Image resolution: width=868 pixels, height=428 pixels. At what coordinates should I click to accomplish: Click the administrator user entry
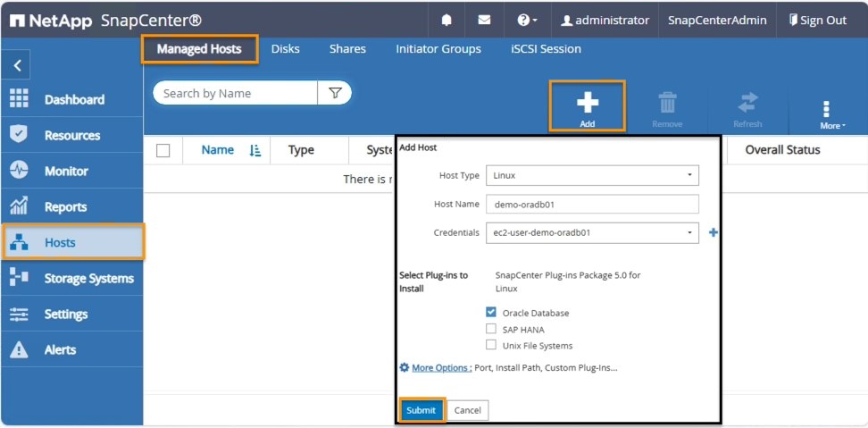[605, 21]
